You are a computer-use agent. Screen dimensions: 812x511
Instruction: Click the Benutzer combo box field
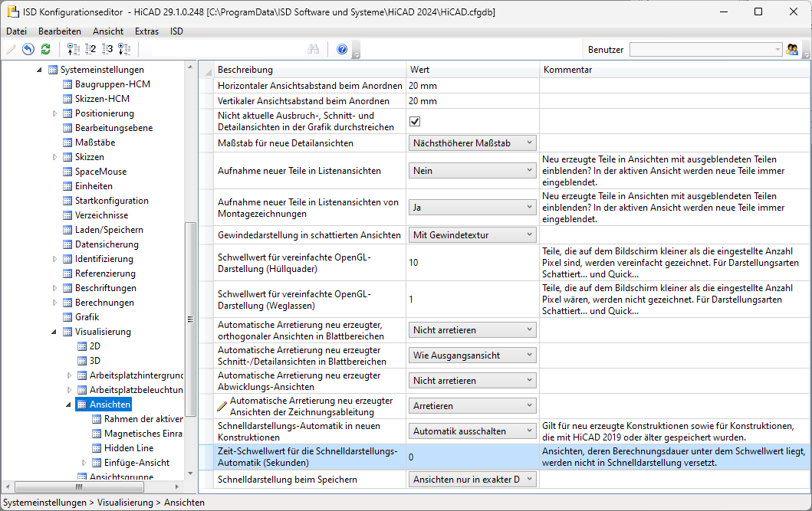(702, 50)
